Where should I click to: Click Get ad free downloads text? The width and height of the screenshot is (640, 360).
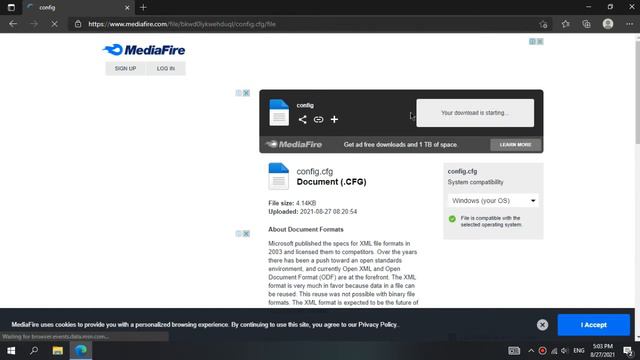click(400, 144)
